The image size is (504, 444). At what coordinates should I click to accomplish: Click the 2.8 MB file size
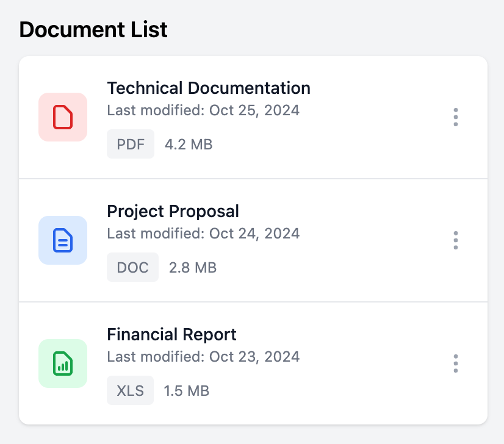tap(193, 268)
